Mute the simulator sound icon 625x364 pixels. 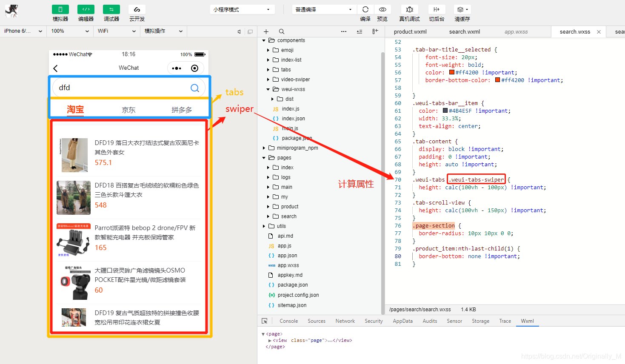pyautogui.click(x=239, y=31)
